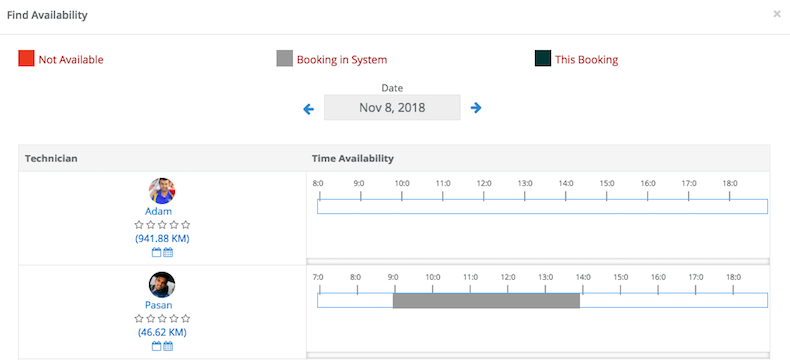790x360 pixels.
Task: Click Adam's profile photo
Action: 162,191
